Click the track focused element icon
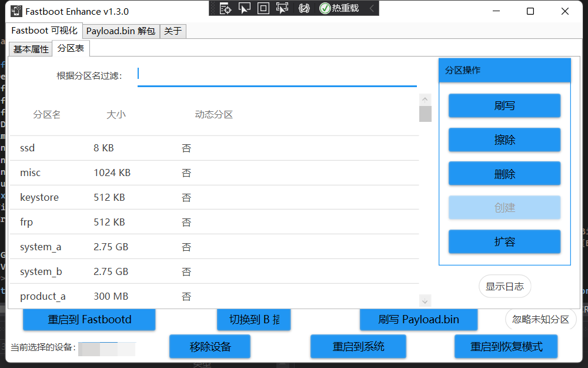This screenshot has width=588, height=368. [x=282, y=8]
